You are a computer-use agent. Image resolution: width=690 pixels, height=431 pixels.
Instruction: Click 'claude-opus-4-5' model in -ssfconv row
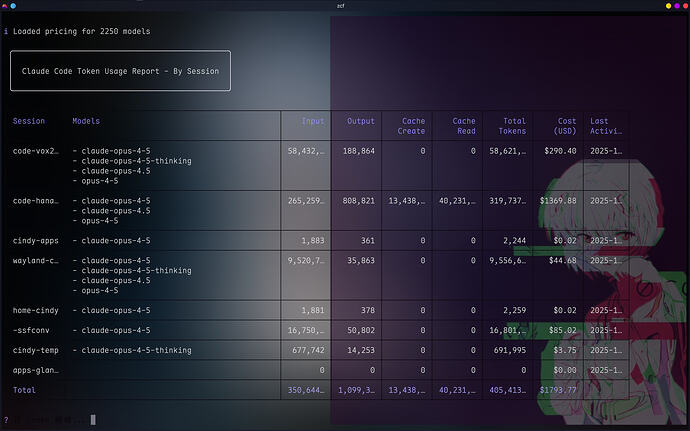point(116,330)
